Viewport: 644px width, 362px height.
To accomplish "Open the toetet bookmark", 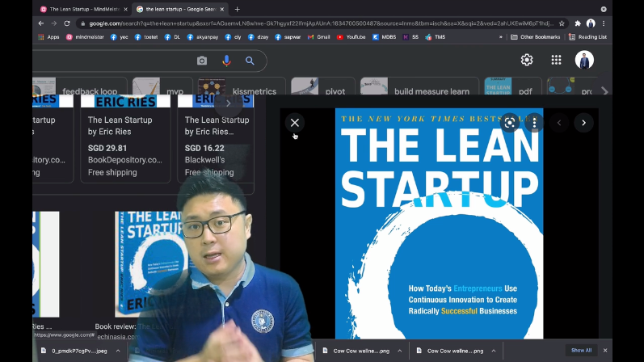I will pyautogui.click(x=146, y=37).
